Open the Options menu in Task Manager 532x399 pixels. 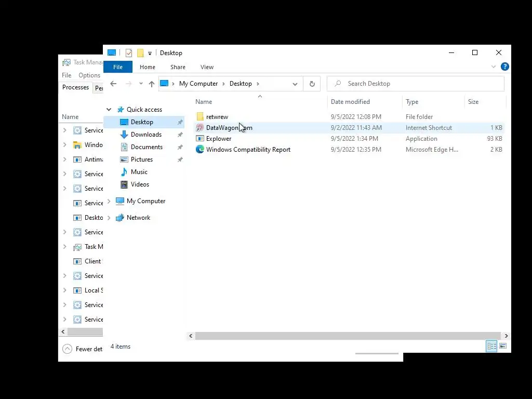pyautogui.click(x=89, y=75)
